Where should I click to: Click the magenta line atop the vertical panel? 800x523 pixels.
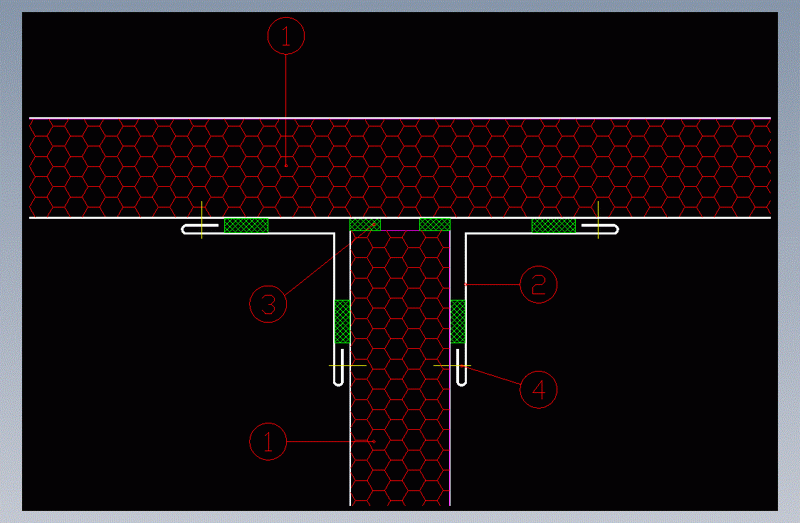[400, 231]
